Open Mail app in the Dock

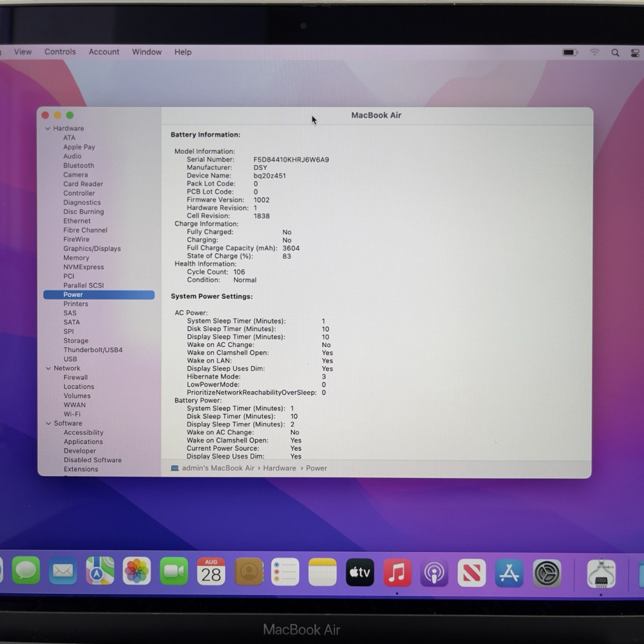pos(63,571)
